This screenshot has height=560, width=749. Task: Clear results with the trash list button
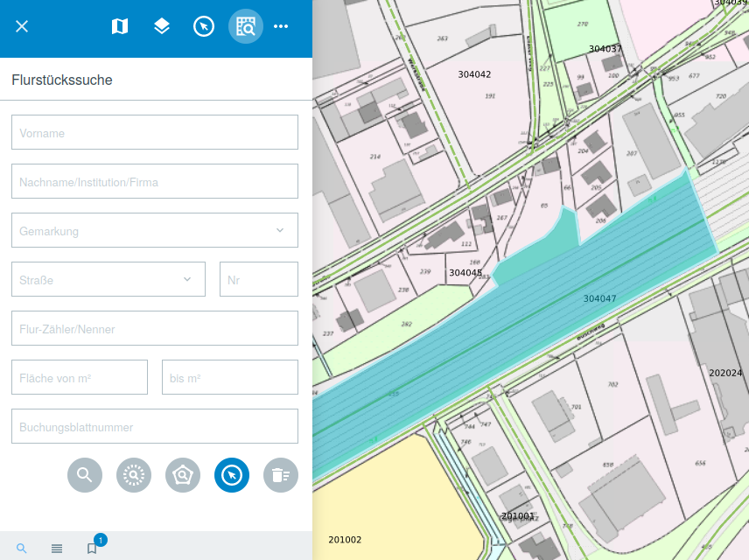[x=281, y=475]
